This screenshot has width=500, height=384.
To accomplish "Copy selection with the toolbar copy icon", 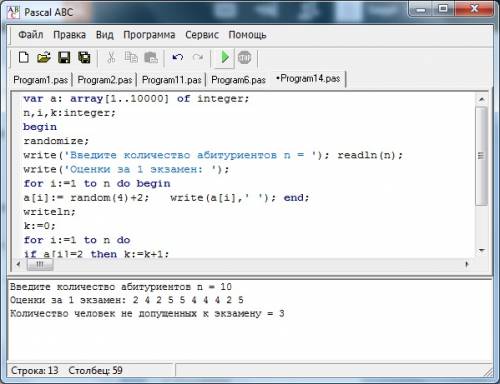I will [131, 58].
